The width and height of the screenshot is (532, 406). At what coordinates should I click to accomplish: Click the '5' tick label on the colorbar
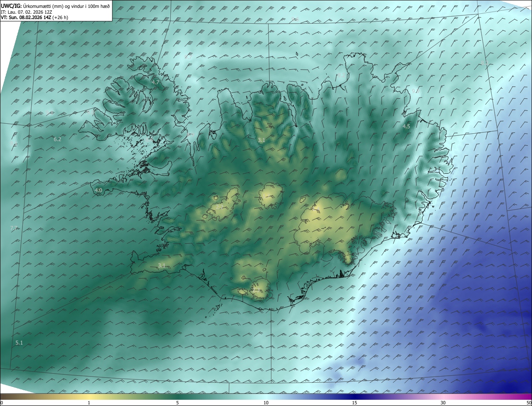(x=177, y=403)
